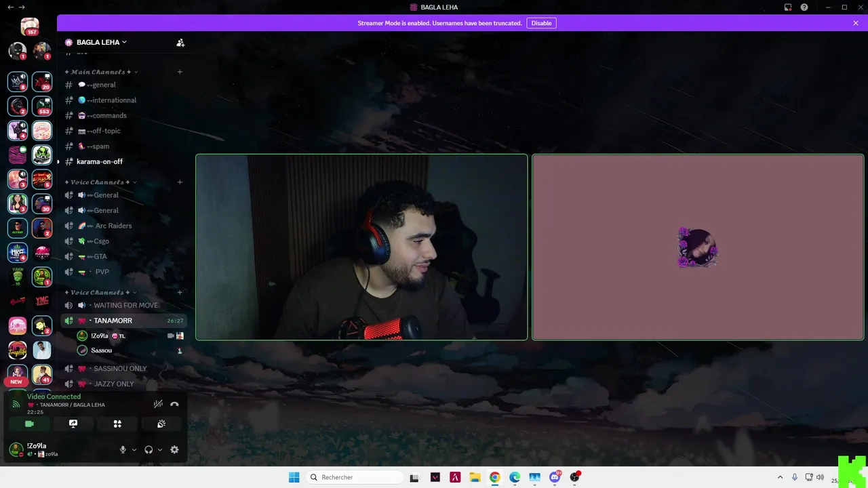The width and height of the screenshot is (868, 488).
Task: Open the soundboard button
Action: [x=161, y=424]
